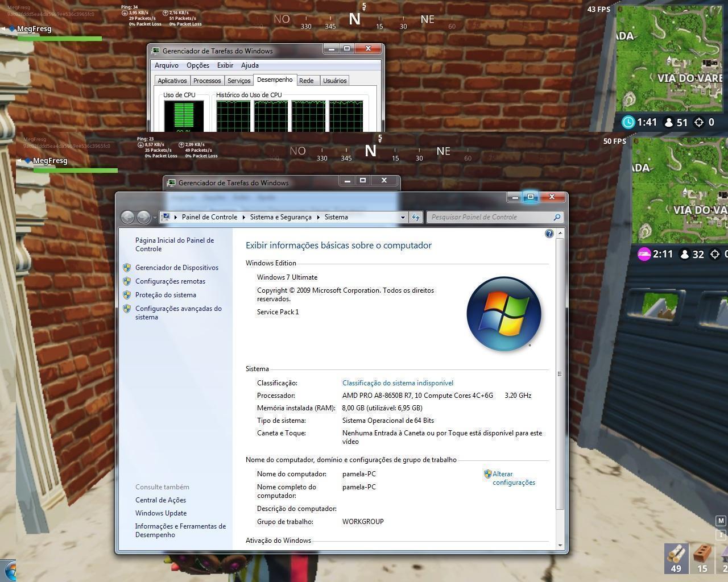The width and height of the screenshot is (728, 582).
Task: Click the storm icon next to 2:11
Action: [x=644, y=254]
